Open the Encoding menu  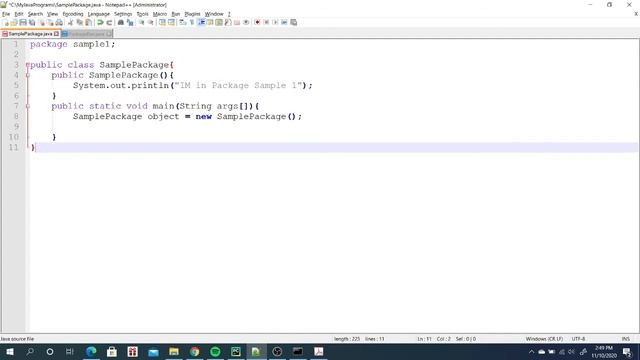[73, 14]
